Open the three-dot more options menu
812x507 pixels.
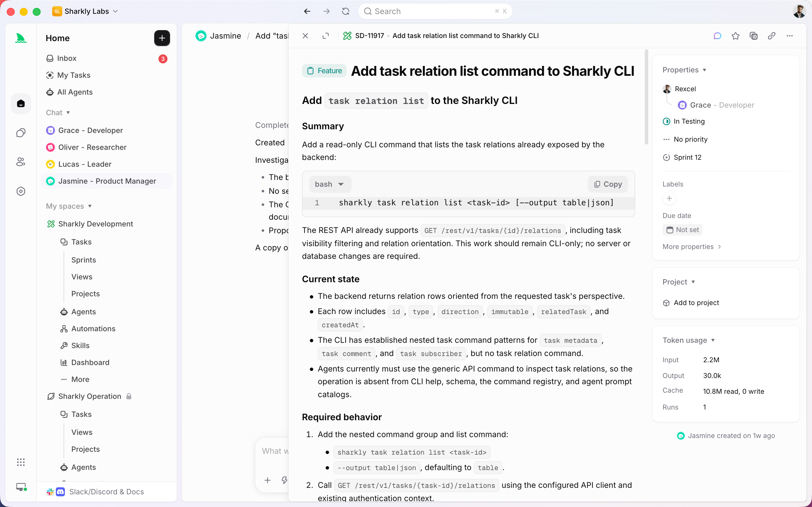point(789,36)
